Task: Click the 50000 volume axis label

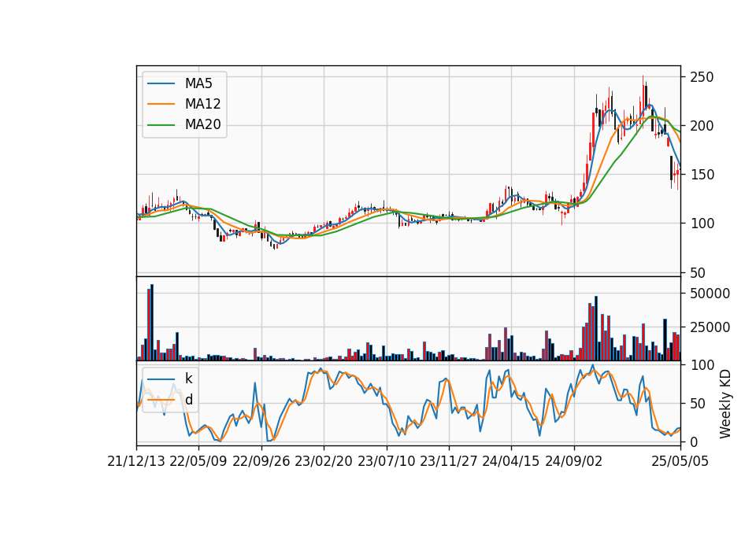Action: point(710,294)
